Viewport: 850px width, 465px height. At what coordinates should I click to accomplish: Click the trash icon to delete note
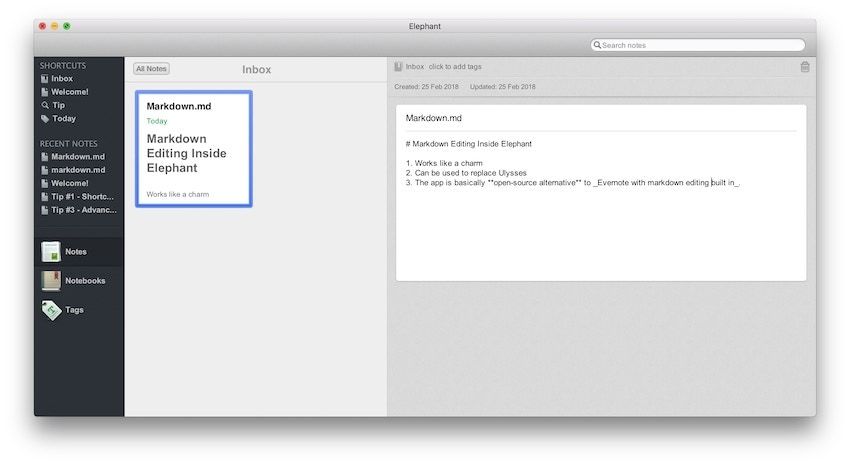coord(805,67)
